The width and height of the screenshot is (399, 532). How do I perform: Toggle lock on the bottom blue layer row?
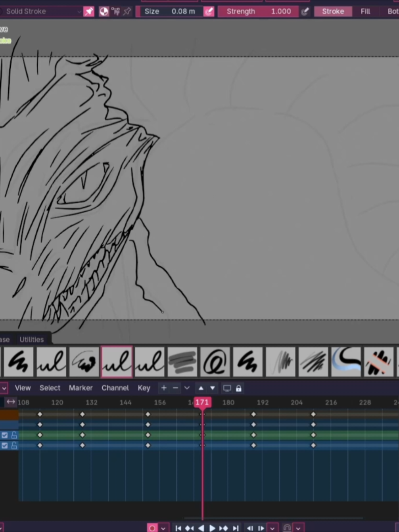(x=14, y=446)
